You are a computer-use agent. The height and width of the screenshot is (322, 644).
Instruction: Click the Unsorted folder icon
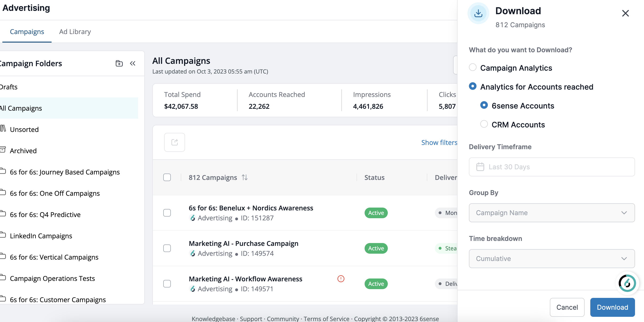(x=3, y=128)
